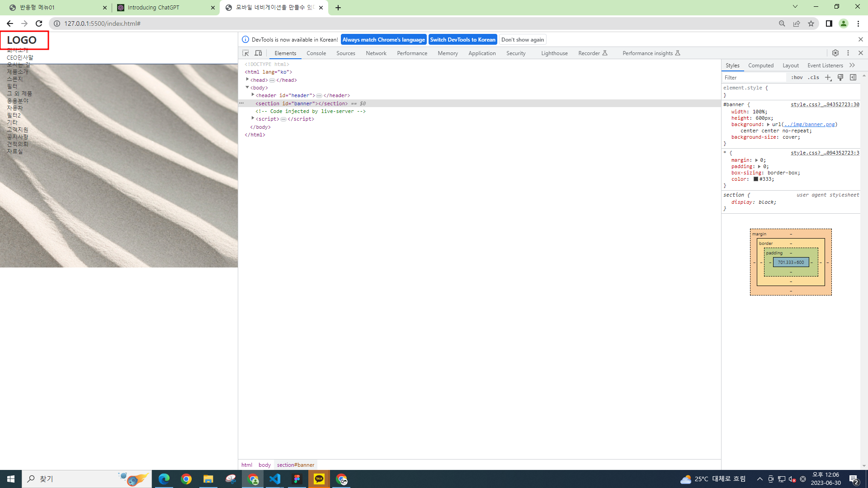Expand the background shorthand property triangle
This screenshot has width=868, height=488.
point(768,124)
